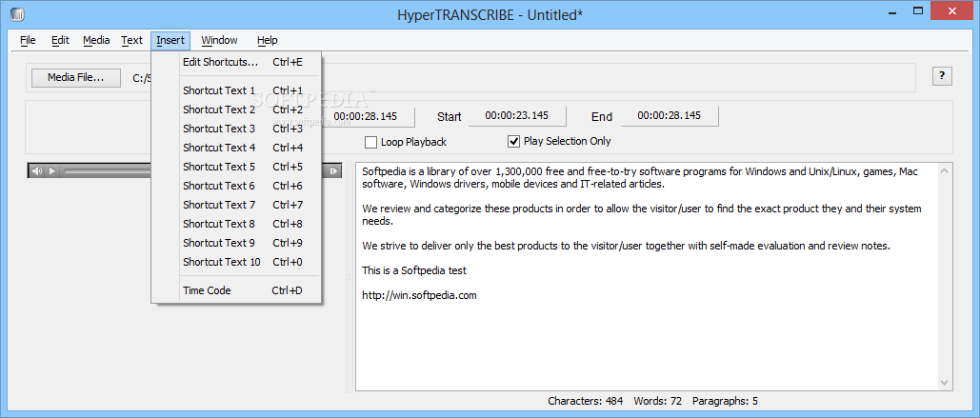Click the step-forward icon in media player
This screenshot has height=418, width=980.
tap(334, 170)
